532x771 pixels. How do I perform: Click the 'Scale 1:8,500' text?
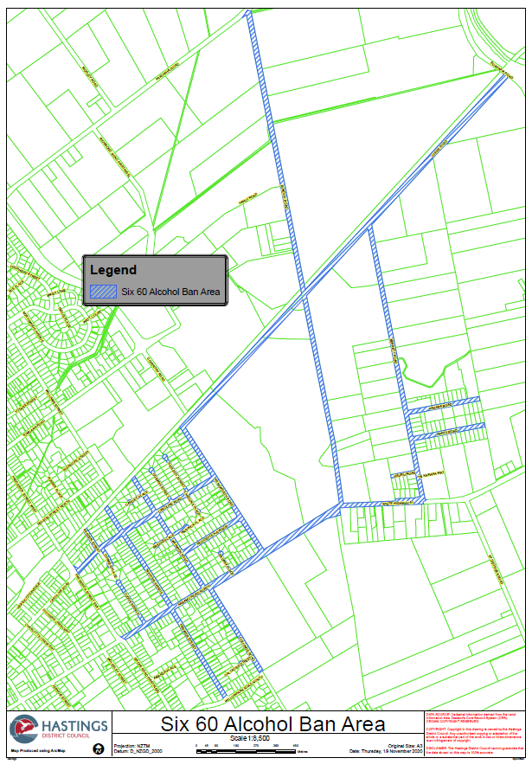249,738
